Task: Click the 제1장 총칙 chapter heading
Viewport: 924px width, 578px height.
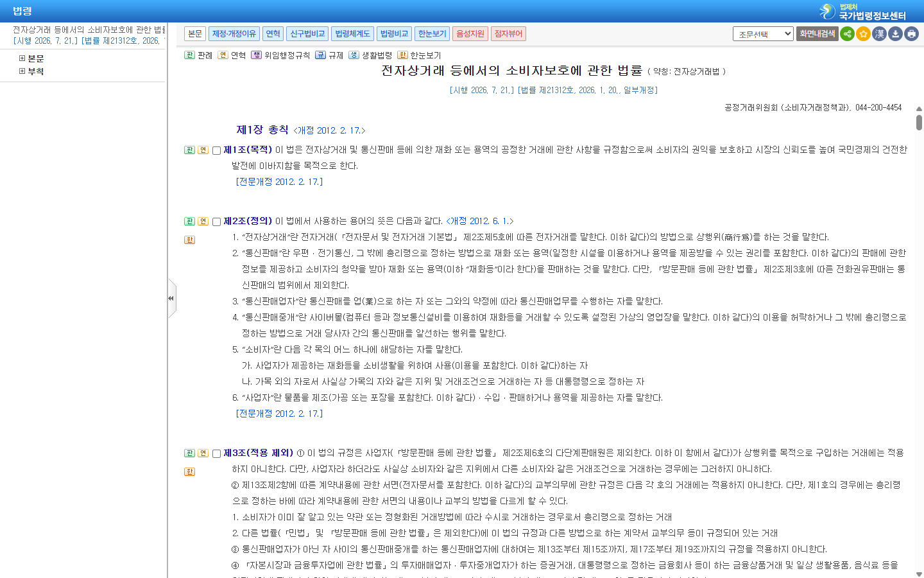Action: click(262, 130)
